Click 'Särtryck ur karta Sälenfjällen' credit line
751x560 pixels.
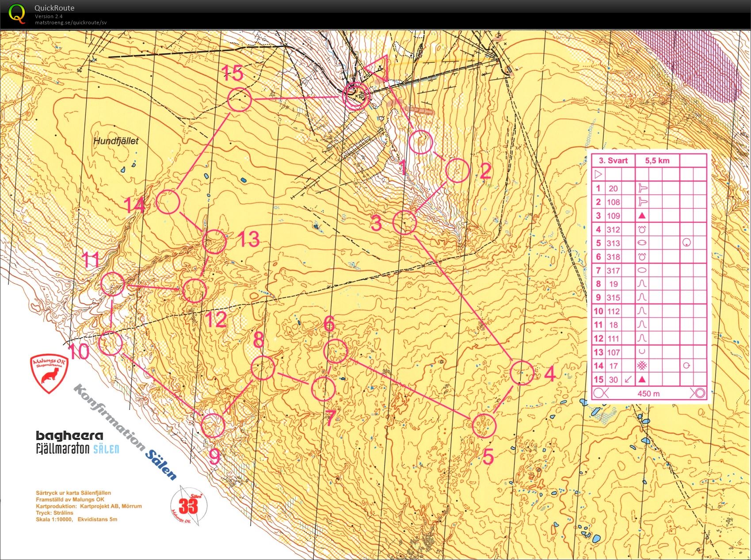73,493
